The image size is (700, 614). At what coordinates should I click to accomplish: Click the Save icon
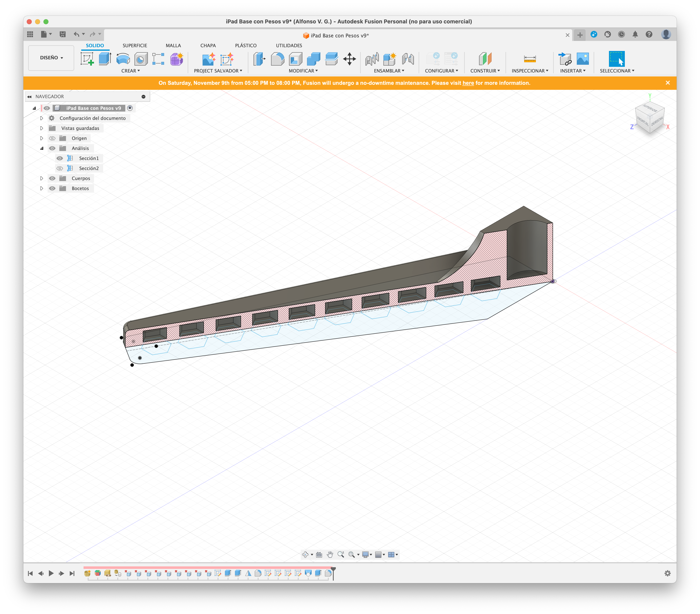tap(63, 34)
